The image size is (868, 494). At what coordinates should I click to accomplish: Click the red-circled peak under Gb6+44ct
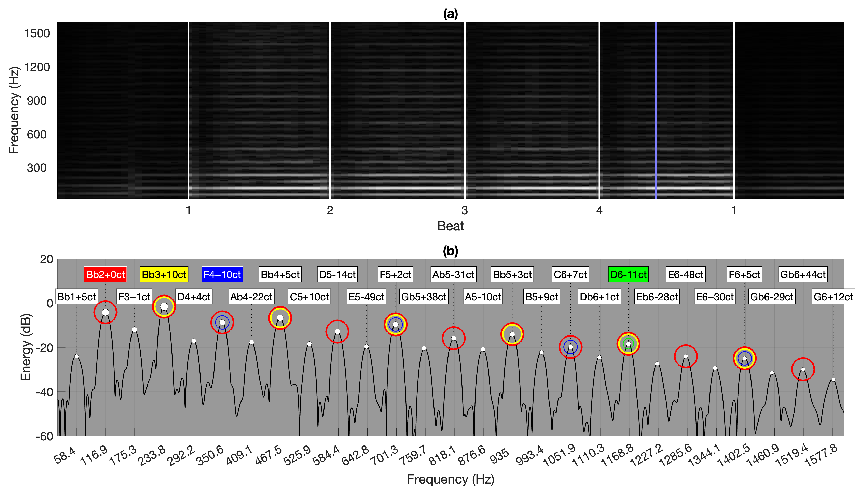803,369
